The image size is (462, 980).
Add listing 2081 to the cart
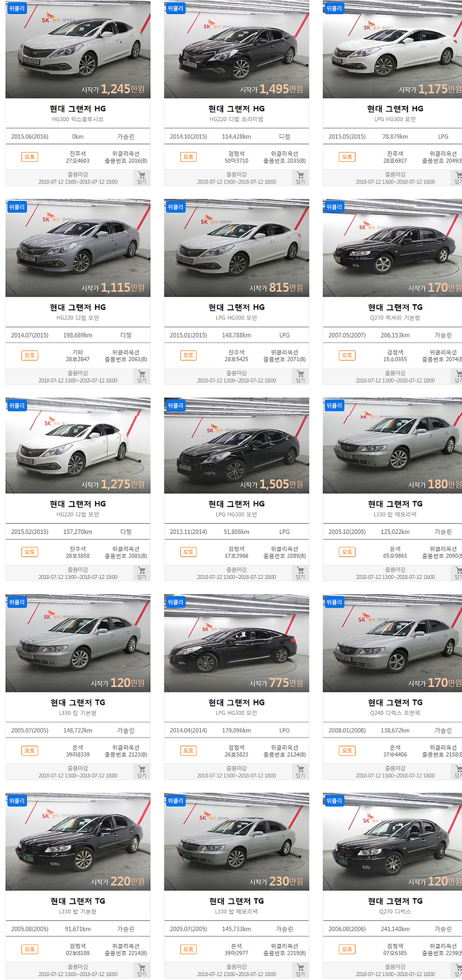tap(142, 573)
